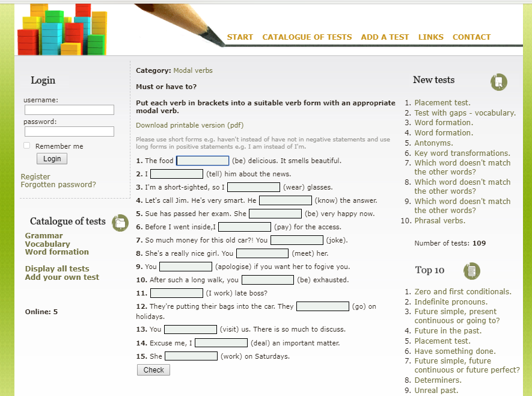Select Display all tests link
Viewport: 532px width, 396px height.
coord(57,268)
